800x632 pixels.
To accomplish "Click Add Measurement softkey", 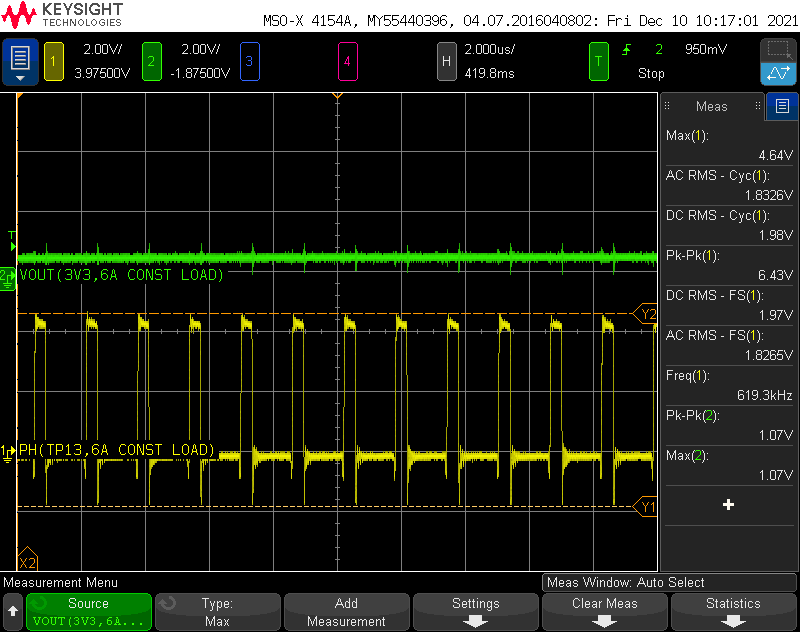I will [x=346, y=612].
